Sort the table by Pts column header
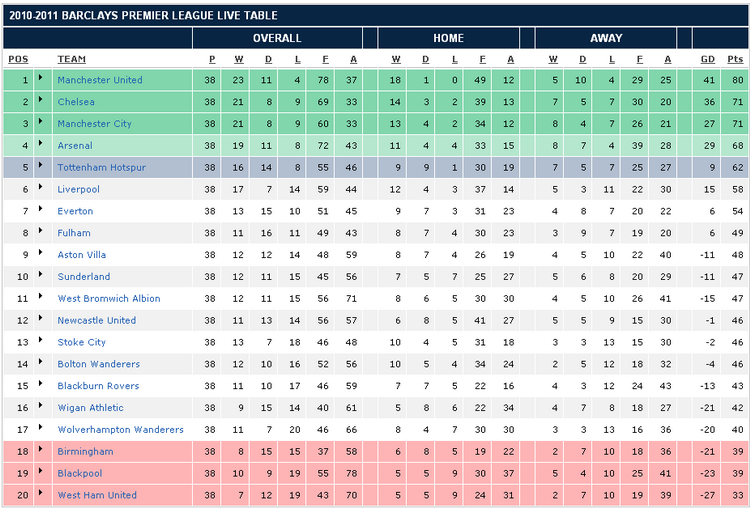The height and width of the screenshot is (509, 750). tap(736, 59)
